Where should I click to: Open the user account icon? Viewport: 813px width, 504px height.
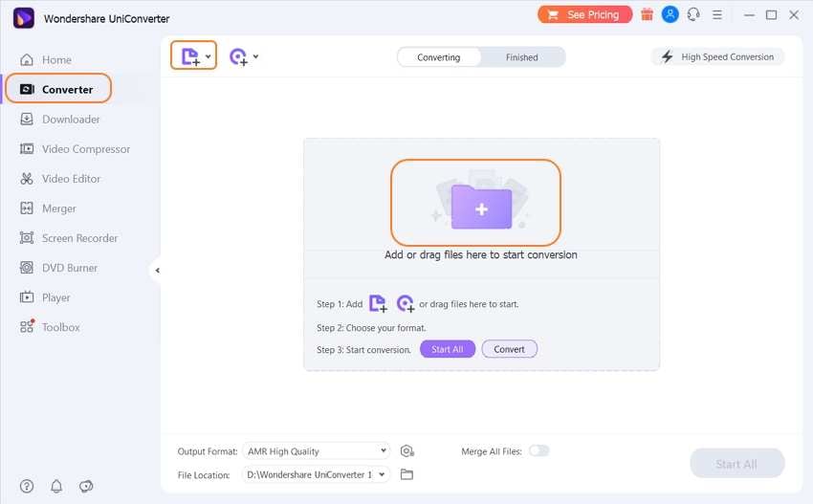670,14
